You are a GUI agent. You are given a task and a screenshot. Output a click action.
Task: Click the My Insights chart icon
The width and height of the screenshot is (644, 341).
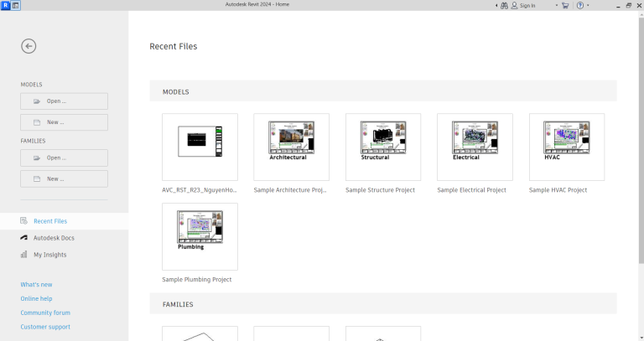[x=24, y=255]
